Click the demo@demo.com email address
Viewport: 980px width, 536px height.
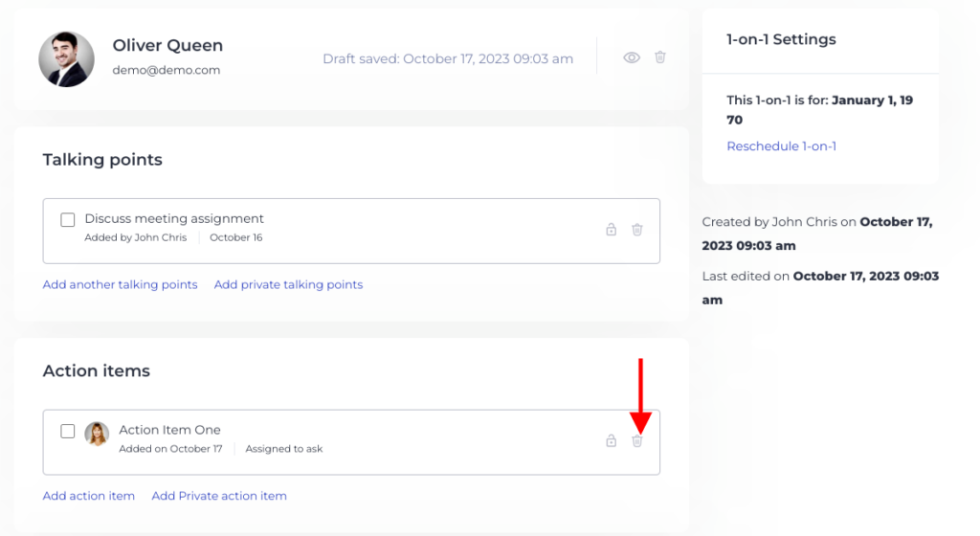pos(167,70)
